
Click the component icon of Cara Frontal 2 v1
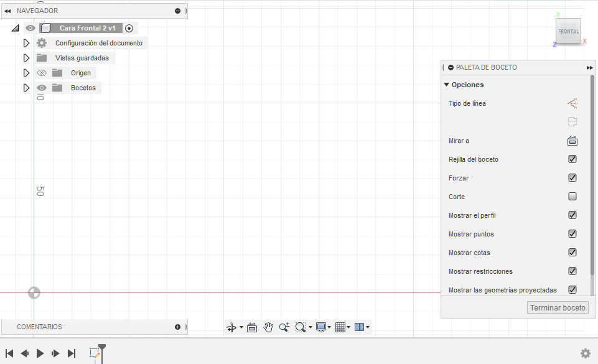(x=46, y=28)
